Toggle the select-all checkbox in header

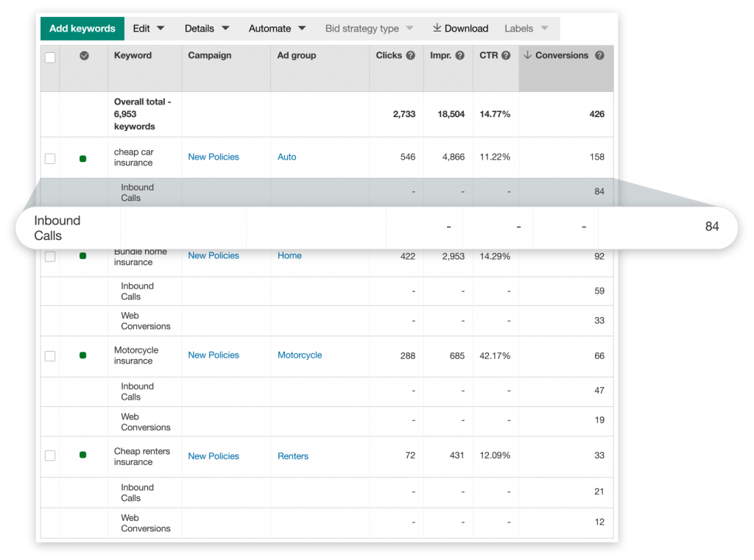coord(50,57)
